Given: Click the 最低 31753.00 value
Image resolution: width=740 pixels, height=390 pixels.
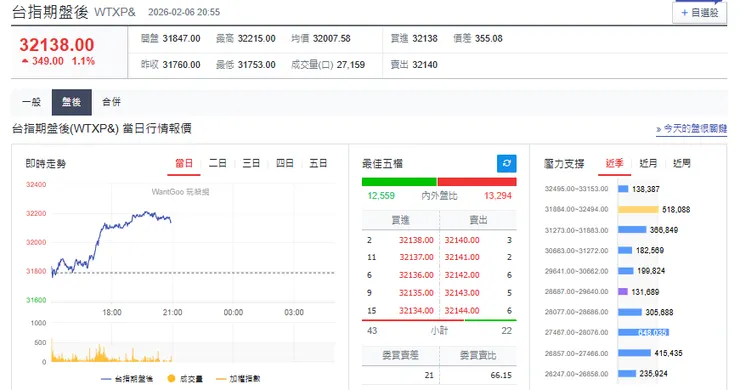Looking at the screenshot, I should point(256,65).
